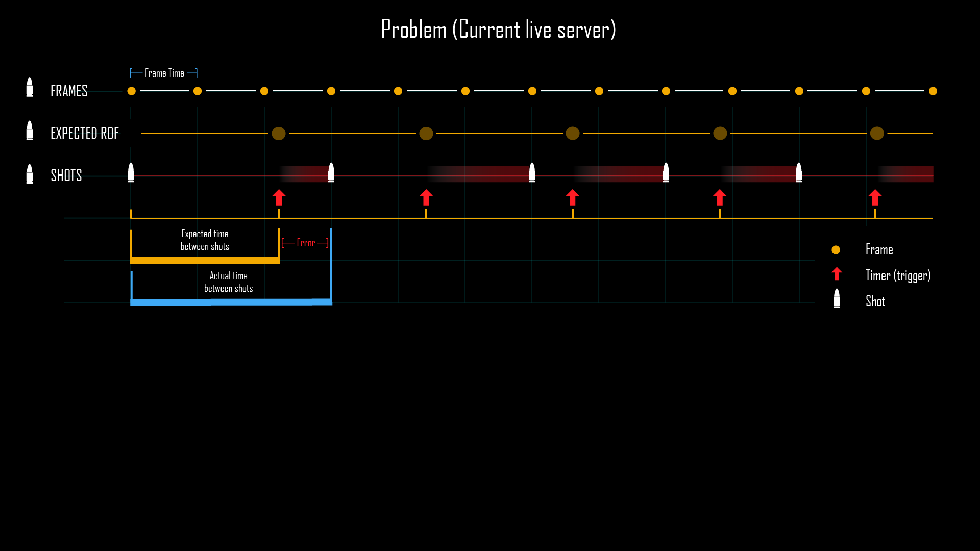Click the first dark Expected RDF dot
This screenshot has width=980, height=551.
click(278, 133)
